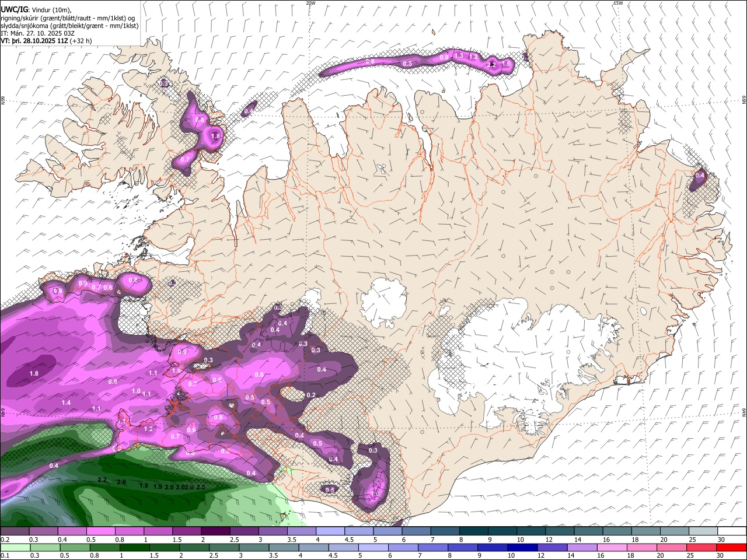Click the '0.2' label in upper legend
Screen dimensions: 747x560
click(x=5, y=540)
